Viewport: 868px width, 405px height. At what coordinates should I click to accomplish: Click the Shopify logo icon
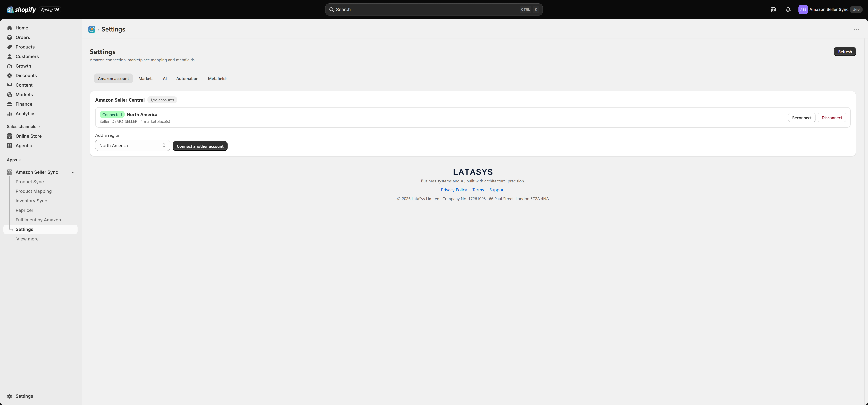[10, 9]
